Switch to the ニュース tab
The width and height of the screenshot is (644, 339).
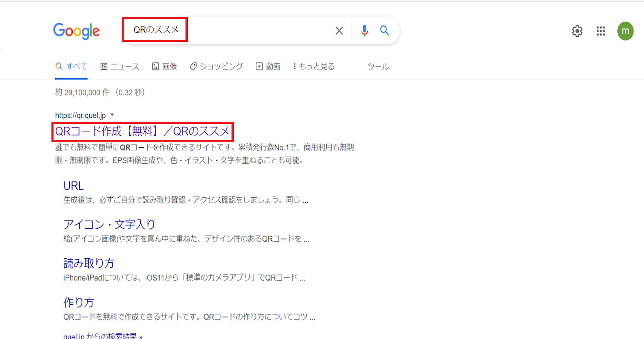[120, 67]
